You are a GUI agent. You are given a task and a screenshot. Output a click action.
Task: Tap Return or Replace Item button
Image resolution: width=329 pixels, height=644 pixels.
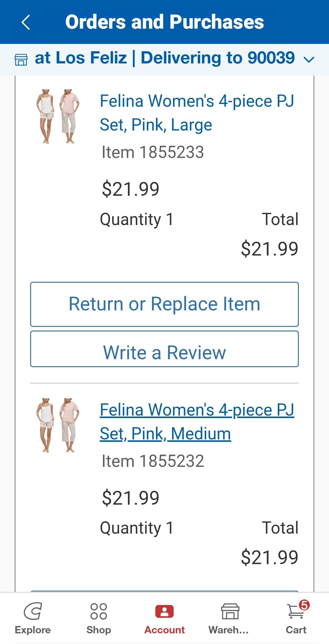(164, 304)
